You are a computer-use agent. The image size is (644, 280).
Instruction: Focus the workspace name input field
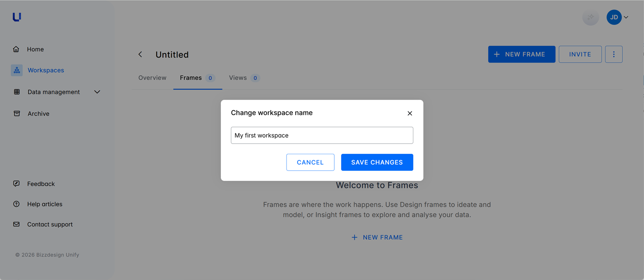(322, 135)
